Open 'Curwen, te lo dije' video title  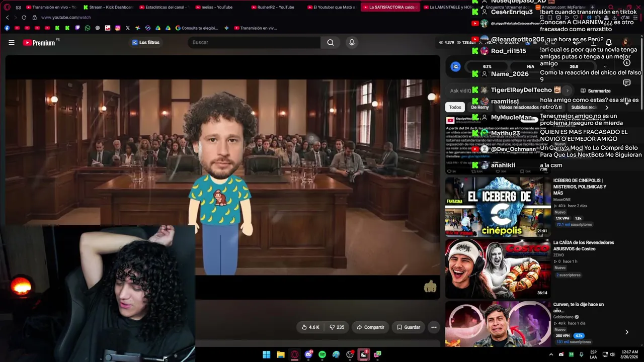tap(579, 307)
